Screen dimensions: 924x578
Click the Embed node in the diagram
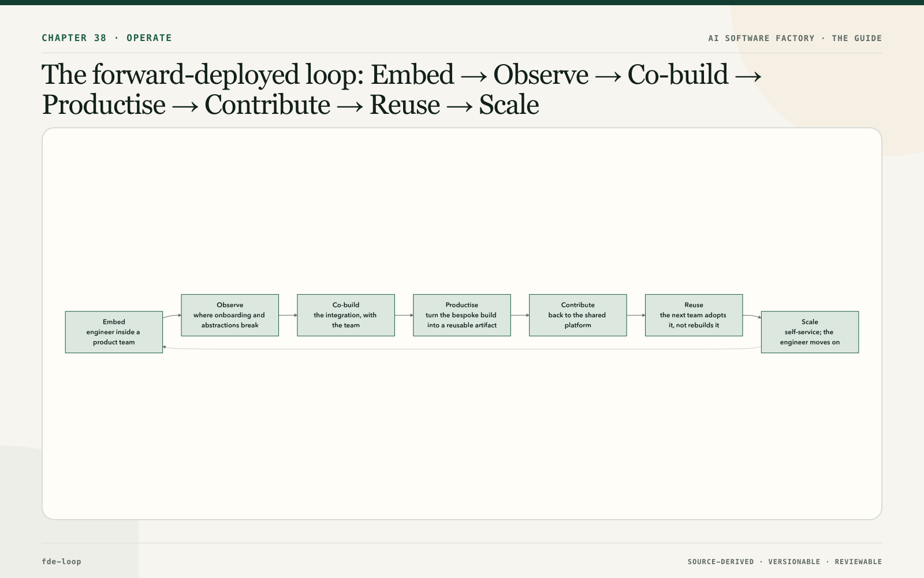coord(114,332)
